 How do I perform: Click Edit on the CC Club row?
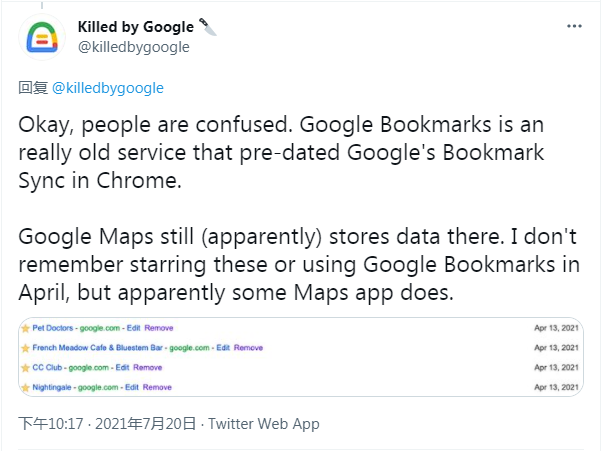click(123, 367)
